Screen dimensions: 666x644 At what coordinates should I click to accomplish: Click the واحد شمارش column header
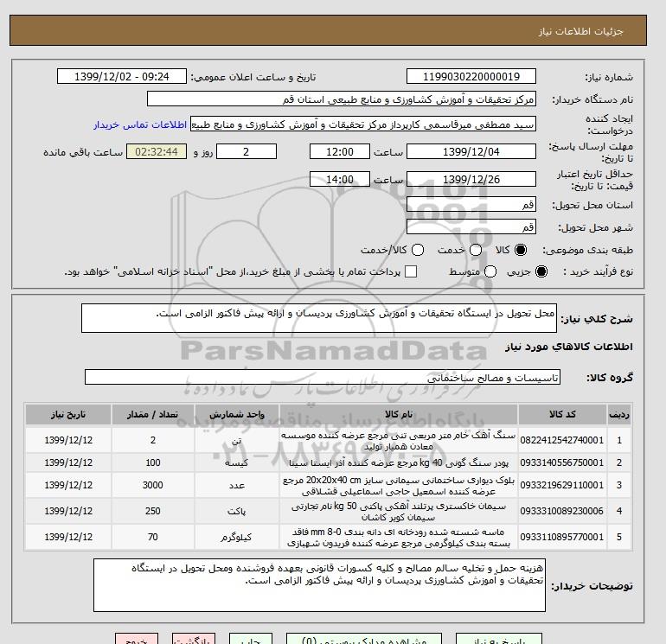(x=237, y=414)
